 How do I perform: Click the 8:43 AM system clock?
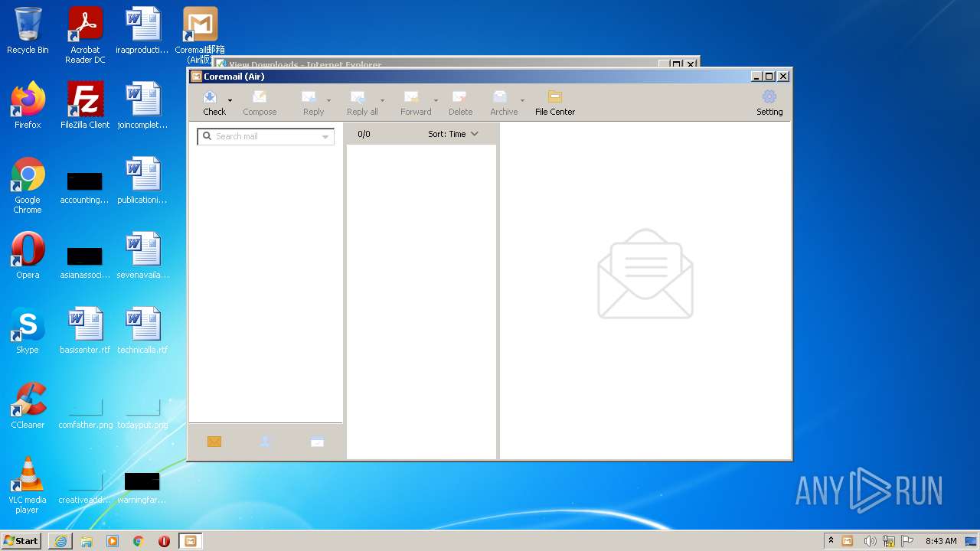click(941, 541)
